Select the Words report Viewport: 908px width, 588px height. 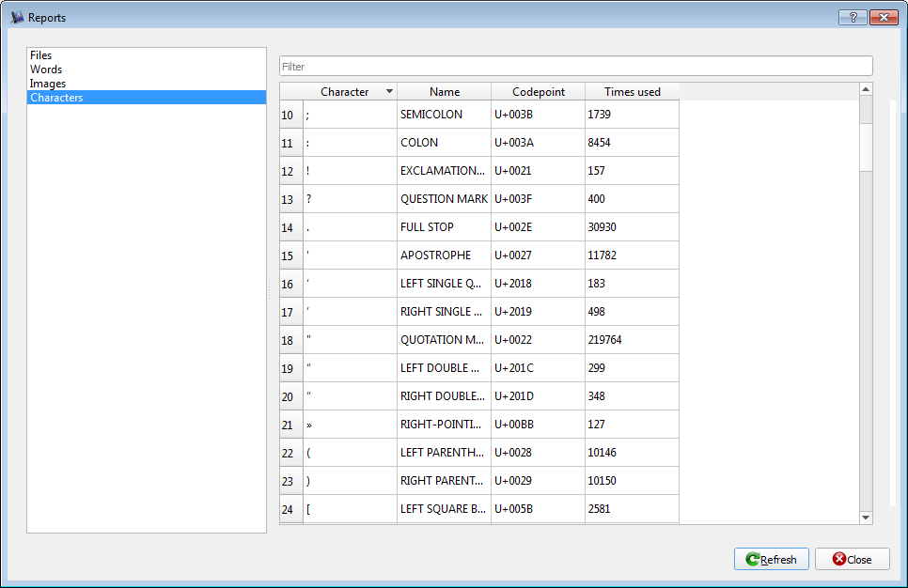(x=147, y=70)
